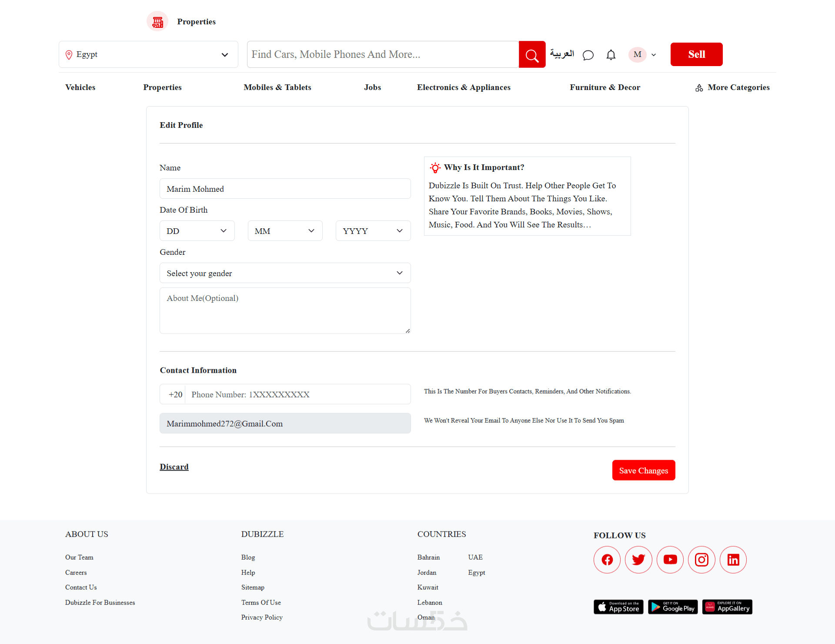Click the Properties building icon
This screenshot has height=644, width=835.
click(x=157, y=21)
